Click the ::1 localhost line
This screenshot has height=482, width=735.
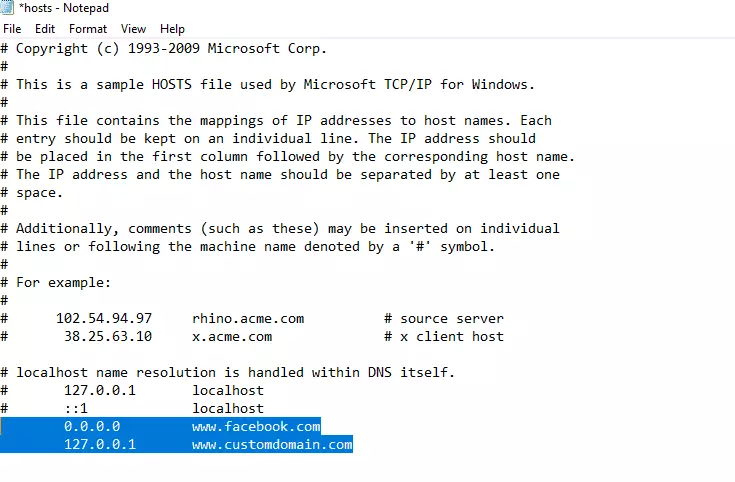(132, 408)
